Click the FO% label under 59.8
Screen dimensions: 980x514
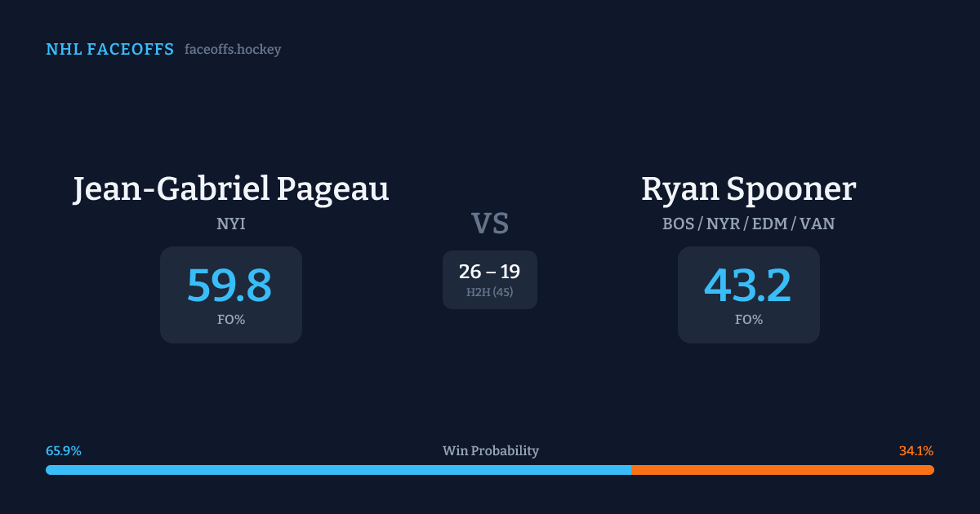[231, 320]
